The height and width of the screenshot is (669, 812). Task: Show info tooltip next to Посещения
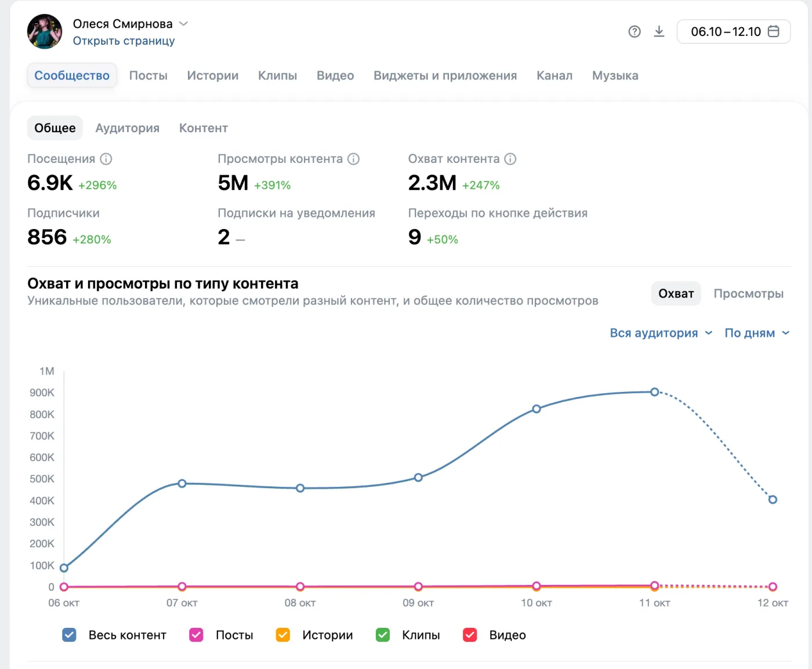click(106, 159)
